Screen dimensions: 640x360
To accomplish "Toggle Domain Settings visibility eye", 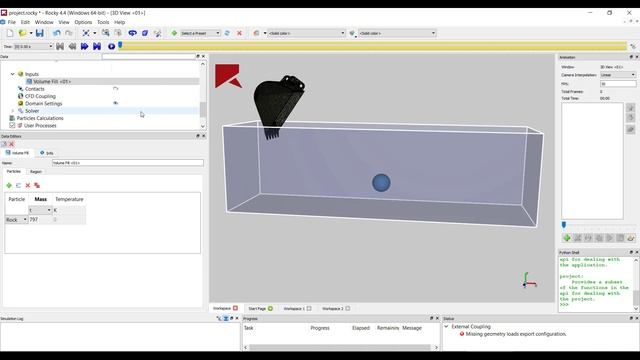I will tap(116, 103).
